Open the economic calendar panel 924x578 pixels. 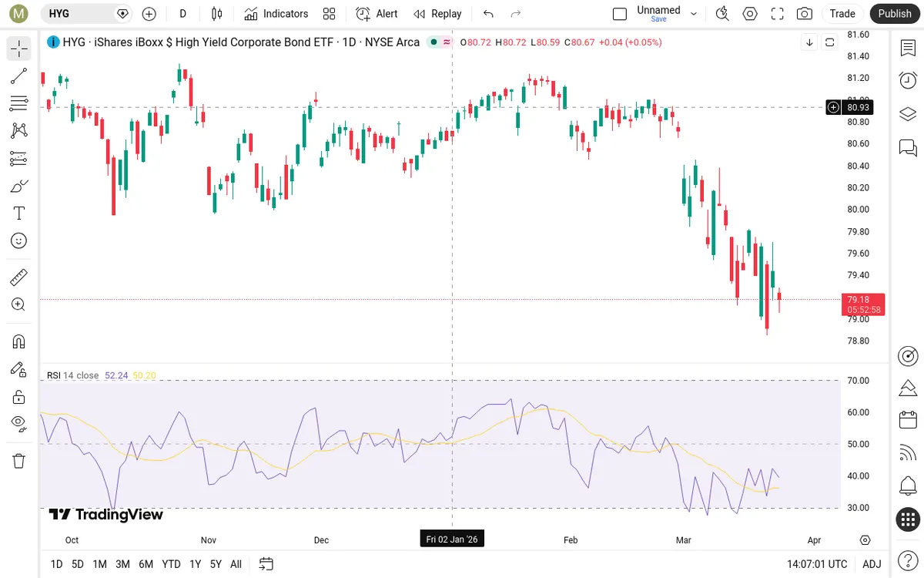pos(908,420)
